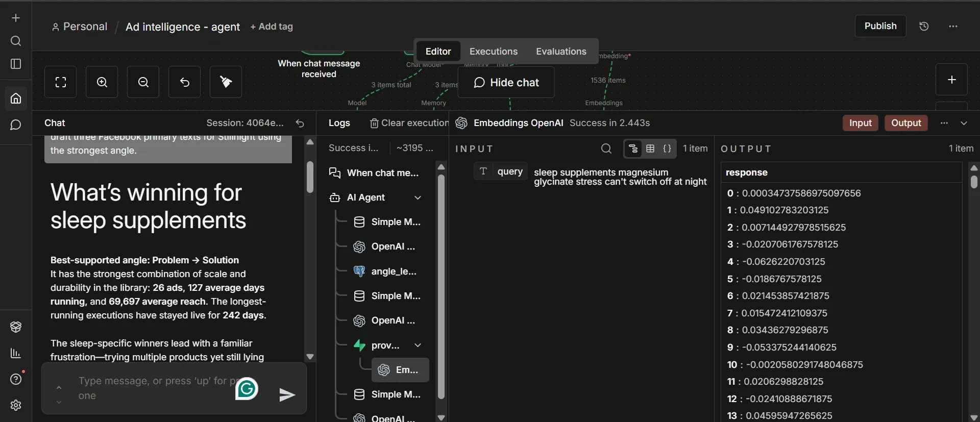Collapse the AI Agent log node
Image resolution: width=980 pixels, height=422 pixels.
[x=418, y=197]
